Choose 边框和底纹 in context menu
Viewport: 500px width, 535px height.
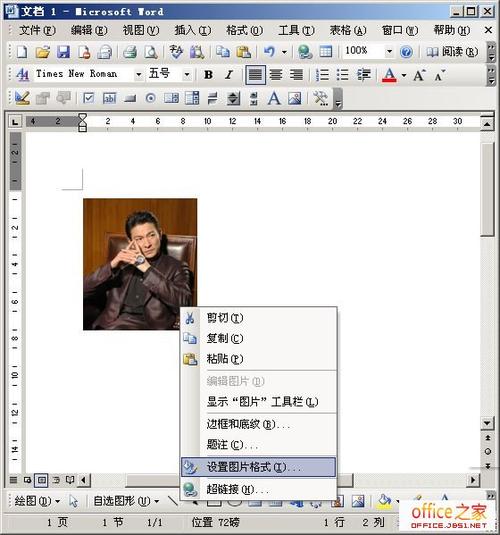coord(258,424)
